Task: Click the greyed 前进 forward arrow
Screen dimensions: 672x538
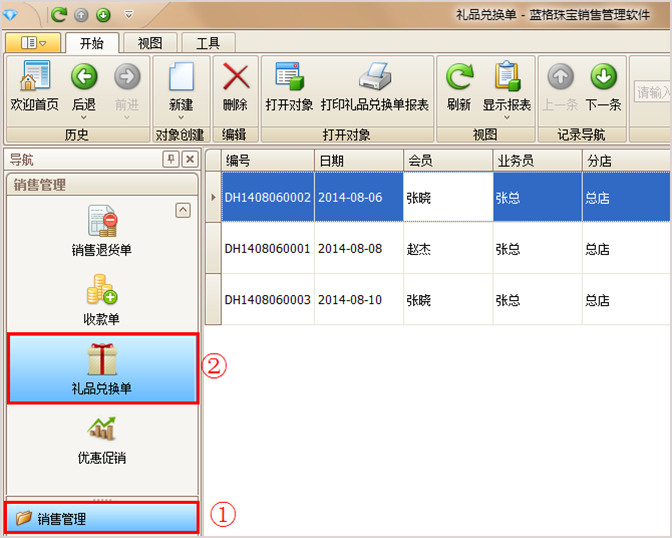Action: pyautogui.click(x=127, y=76)
